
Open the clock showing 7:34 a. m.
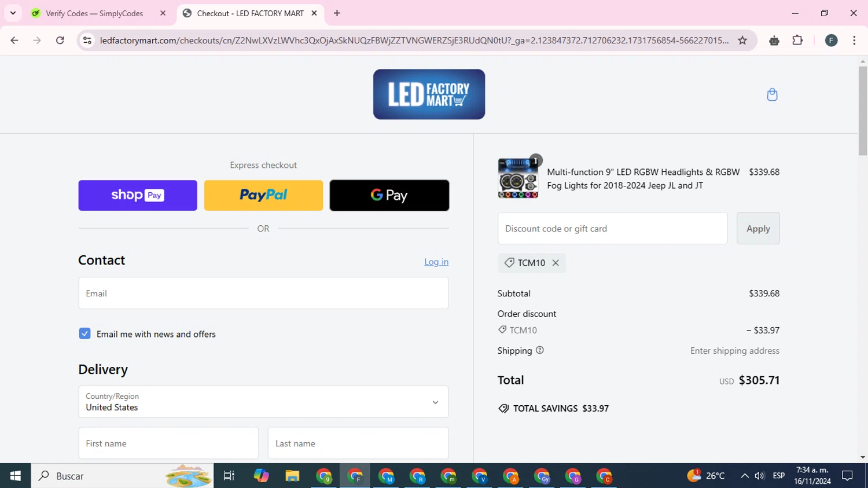[812, 476]
